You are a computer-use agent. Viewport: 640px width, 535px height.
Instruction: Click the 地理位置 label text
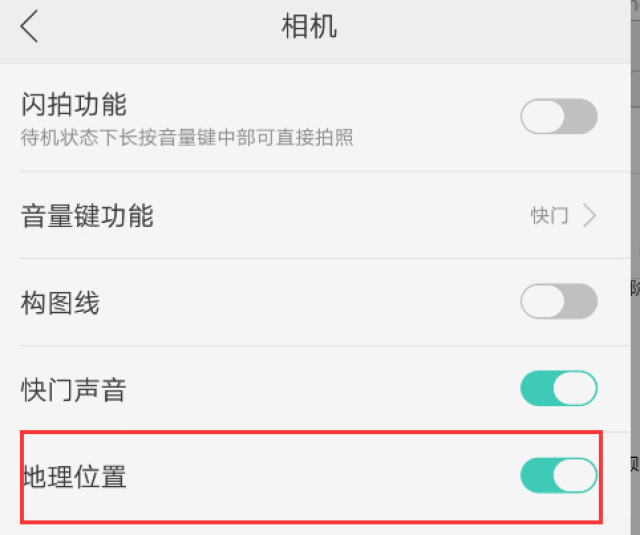(x=74, y=477)
